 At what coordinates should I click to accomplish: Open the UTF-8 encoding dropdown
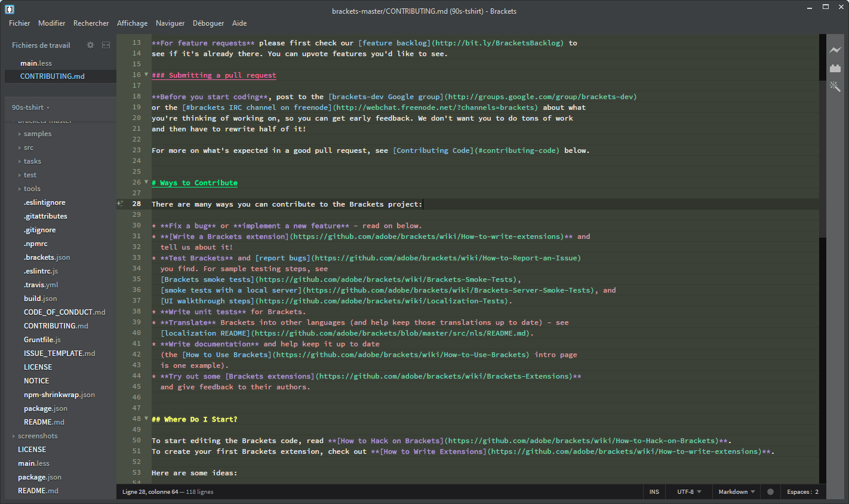[x=688, y=491]
